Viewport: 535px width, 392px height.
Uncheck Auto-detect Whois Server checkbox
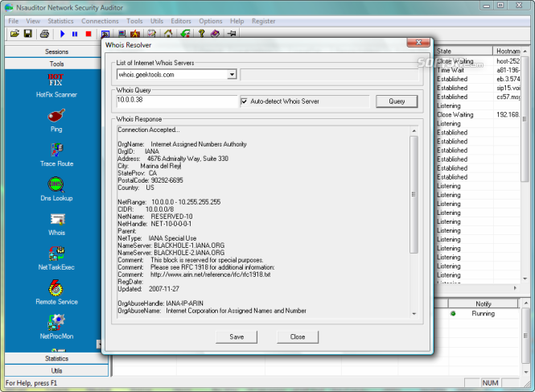coord(245,101)
